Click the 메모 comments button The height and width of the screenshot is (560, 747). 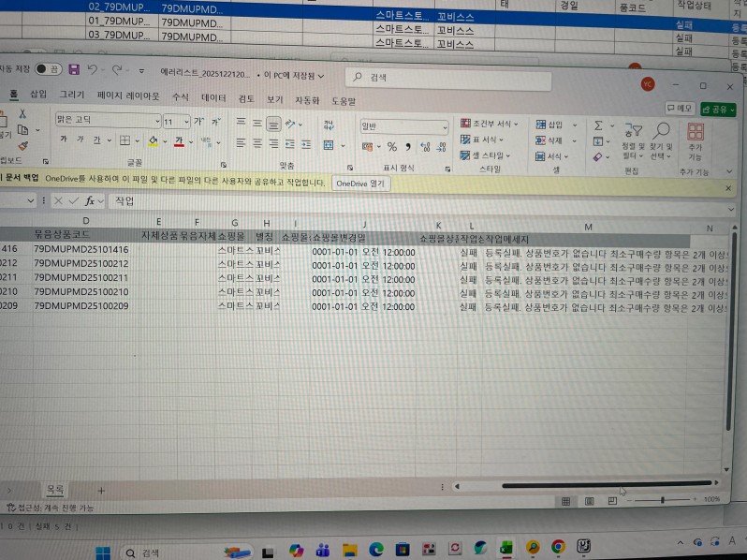pyautogui.click(x=680, y=109)
